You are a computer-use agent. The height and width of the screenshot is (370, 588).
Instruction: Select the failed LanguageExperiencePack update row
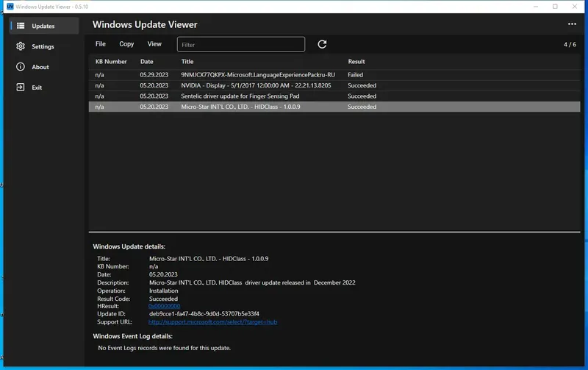coord(257,75)
